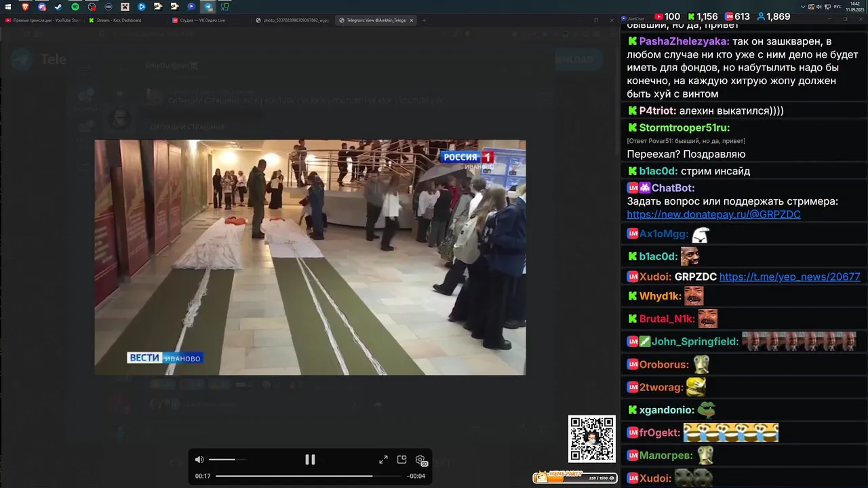Viewport: 868px width, 488px height.
Task: Open a new browser tab with plus button
Action: [425, 20]
